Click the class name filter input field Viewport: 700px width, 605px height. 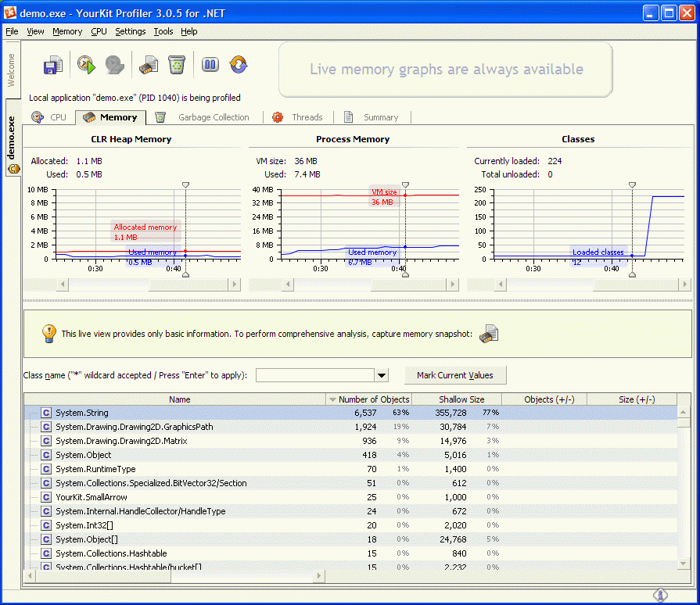[315, 375]
